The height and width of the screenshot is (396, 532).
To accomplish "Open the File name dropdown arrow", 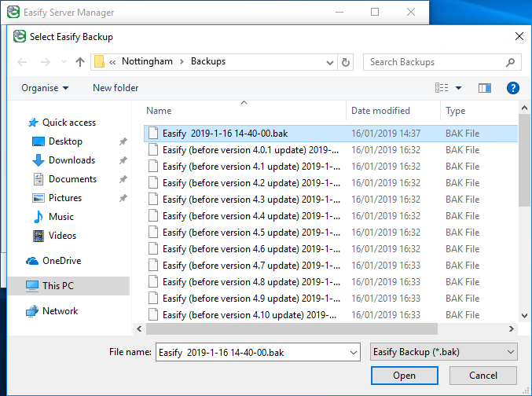I will click(x=353, y=352).
